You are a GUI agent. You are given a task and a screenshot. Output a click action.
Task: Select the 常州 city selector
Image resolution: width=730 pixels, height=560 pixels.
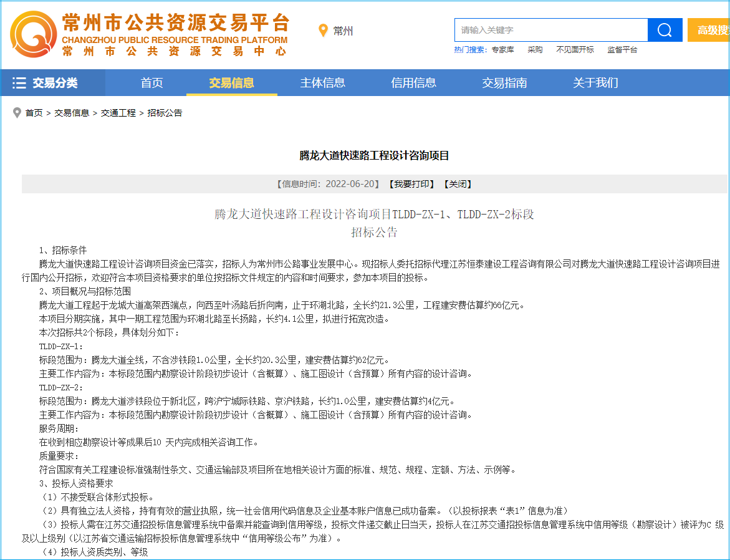coord(342,31)
